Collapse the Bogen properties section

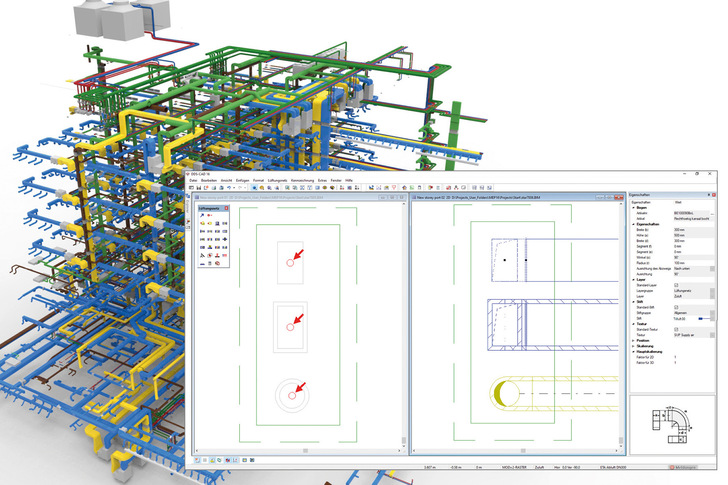pyautogui.click(x=631, y=207)
